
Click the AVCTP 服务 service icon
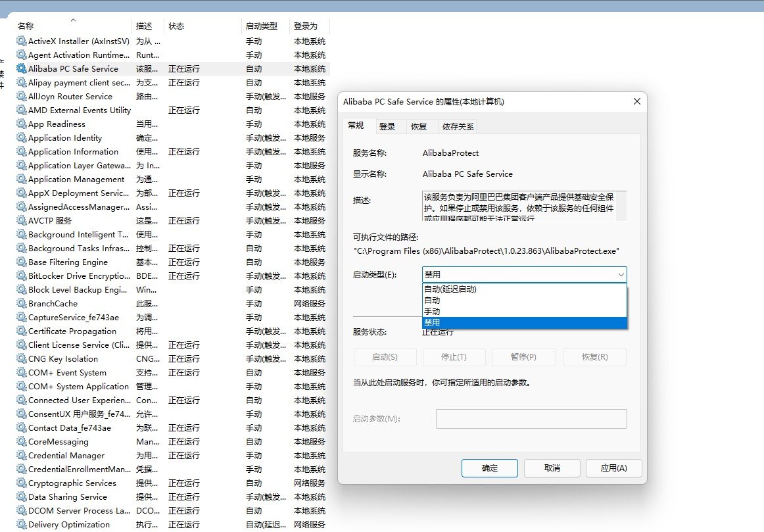pos(20,220)
